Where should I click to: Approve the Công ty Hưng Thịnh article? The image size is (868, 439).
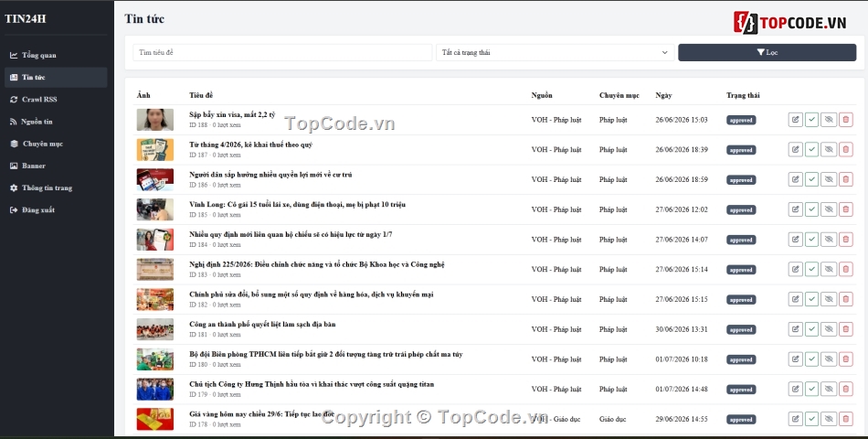[x=811, y=389]
